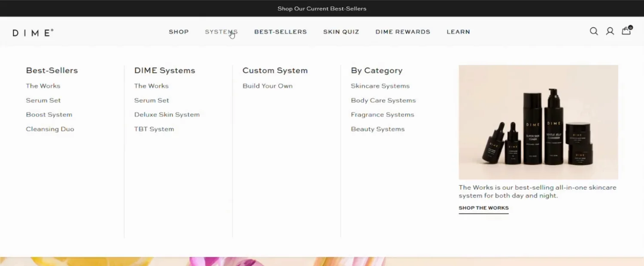Open the account profile icon
Viewport: 644px width, 266px height.
(610, 31)
